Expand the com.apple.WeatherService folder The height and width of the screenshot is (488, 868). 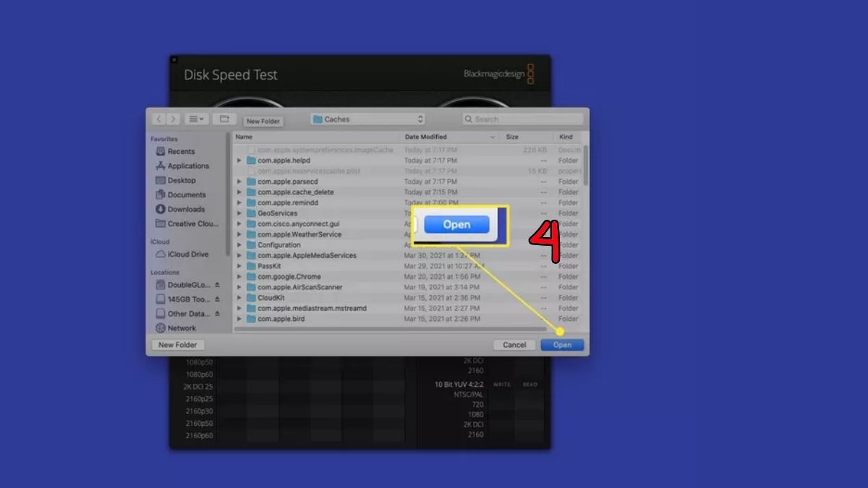pos(239,234)
